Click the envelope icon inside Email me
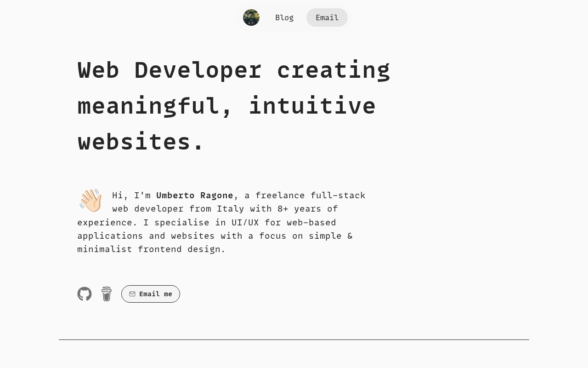The width and height of the screenshot is (588, 368). pos(132,294)
